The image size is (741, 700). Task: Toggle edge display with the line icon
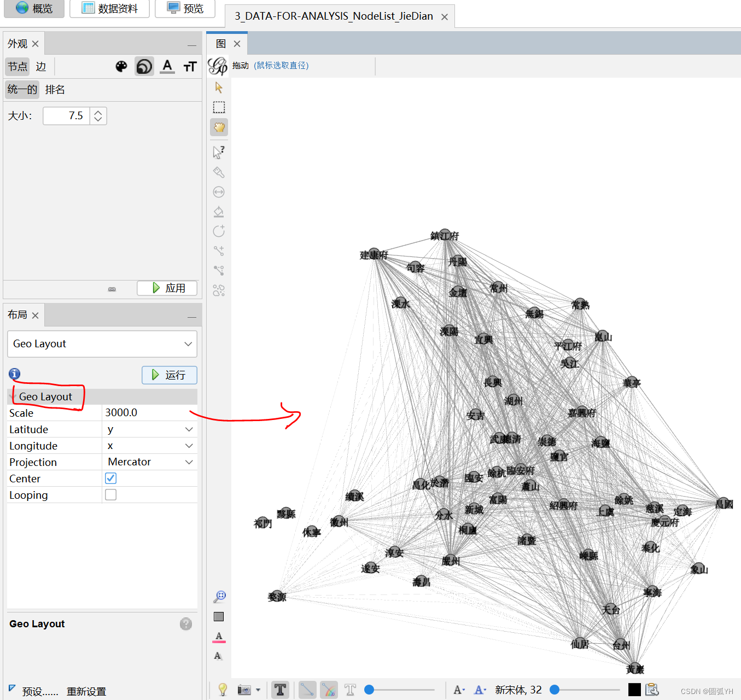307,690
